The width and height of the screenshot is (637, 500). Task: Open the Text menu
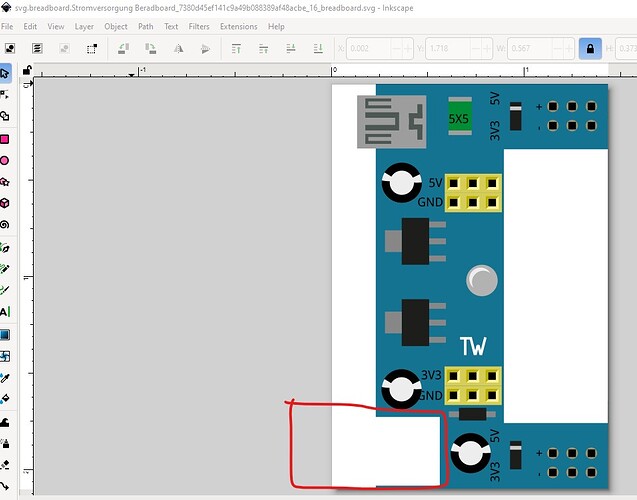tap(171, 26)
